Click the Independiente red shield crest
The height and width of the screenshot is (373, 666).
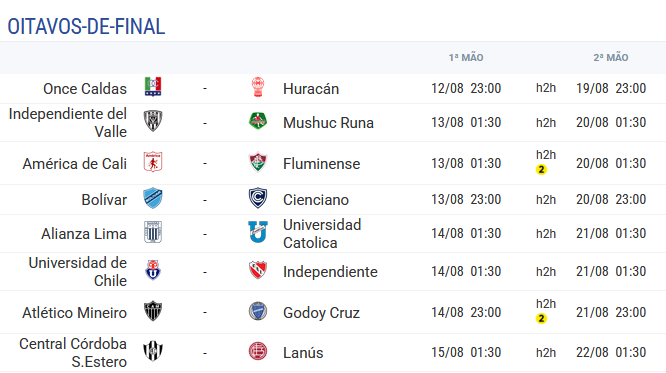(258, 270)
